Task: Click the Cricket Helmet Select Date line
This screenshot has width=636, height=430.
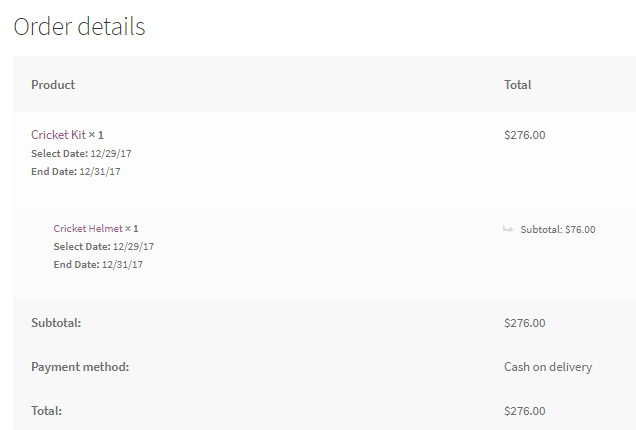Action: [x=104, y=247]
